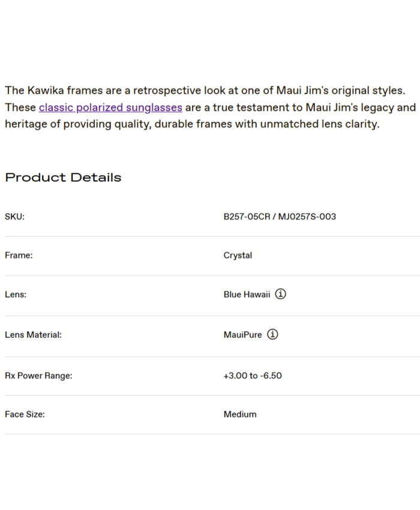This screenshot has height=510, width=420.
Task: Click the Face Size label
Action: (25, 415)
